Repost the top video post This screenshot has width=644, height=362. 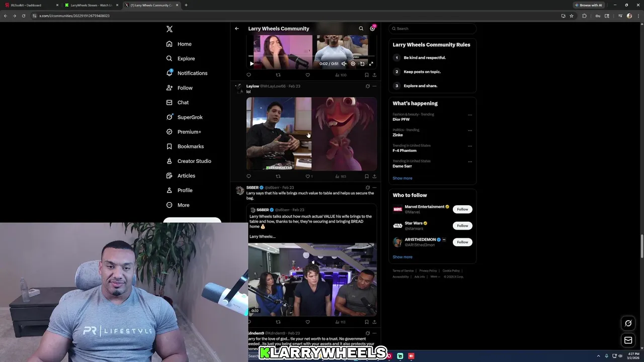pyautogui.click(x=278, y=75)
